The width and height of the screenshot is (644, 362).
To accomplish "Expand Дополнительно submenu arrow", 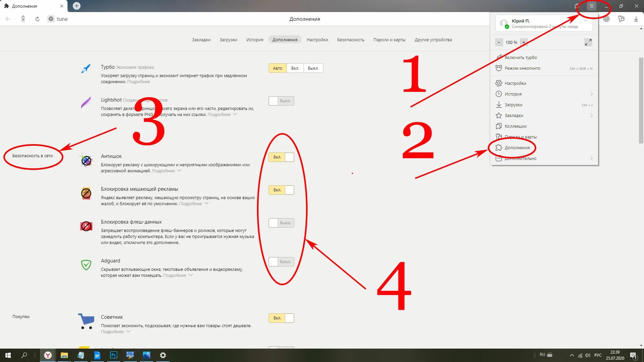I will [x=591, y=158].
